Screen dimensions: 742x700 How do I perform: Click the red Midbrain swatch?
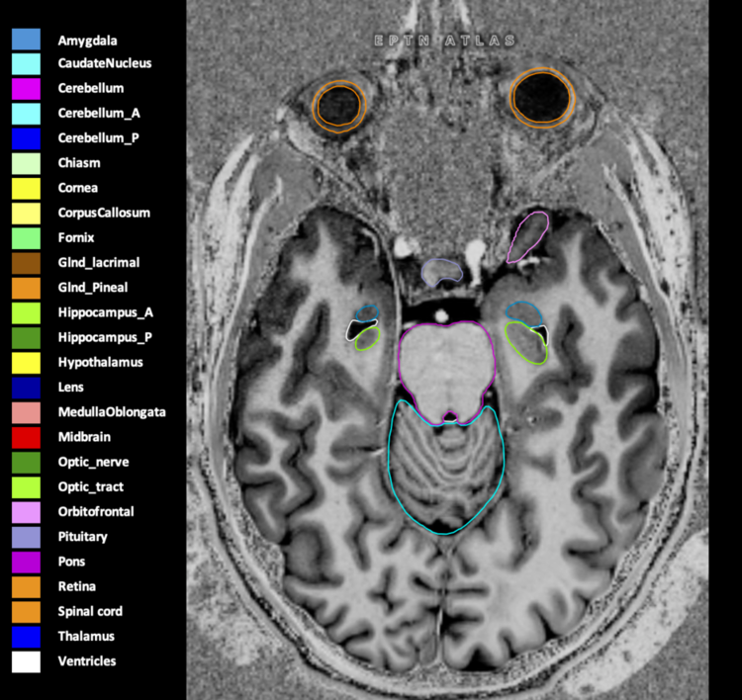pos(26,437)
